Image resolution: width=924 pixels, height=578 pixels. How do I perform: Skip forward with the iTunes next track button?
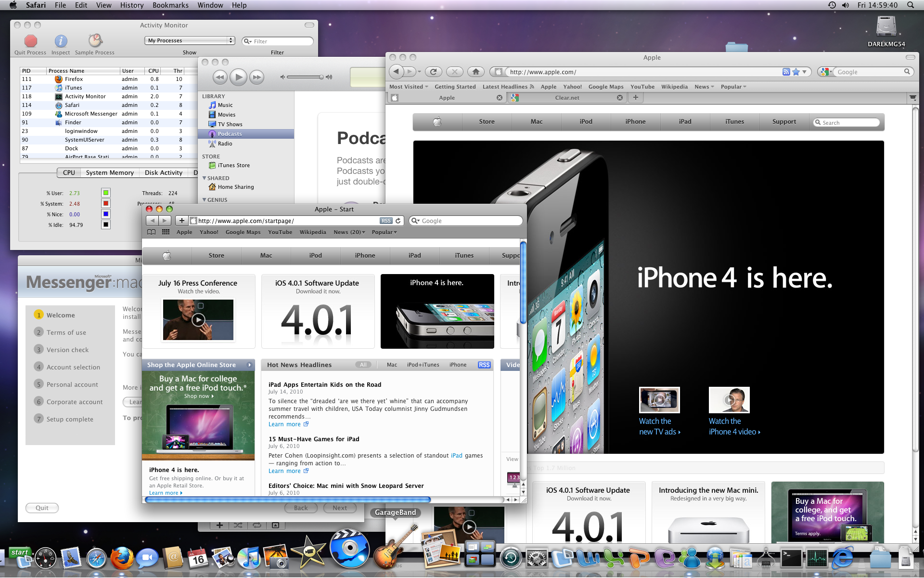coord(257,77)
